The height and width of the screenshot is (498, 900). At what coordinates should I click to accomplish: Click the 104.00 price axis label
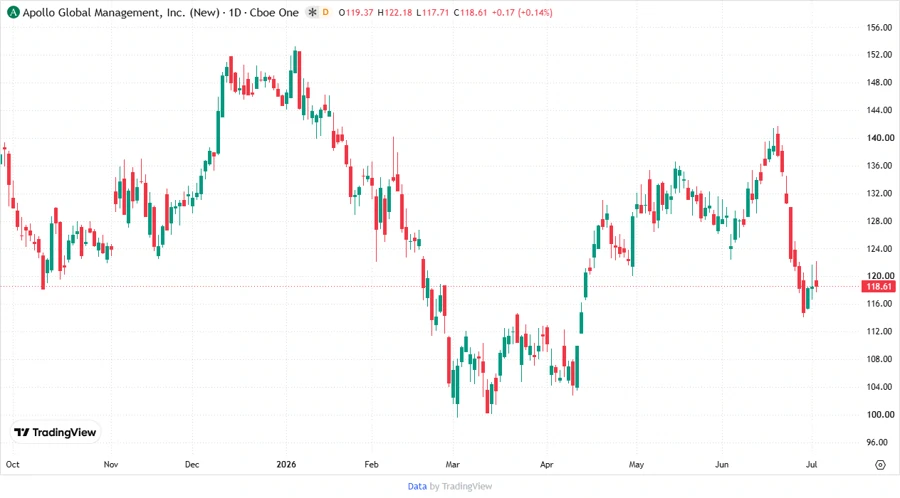879,387
